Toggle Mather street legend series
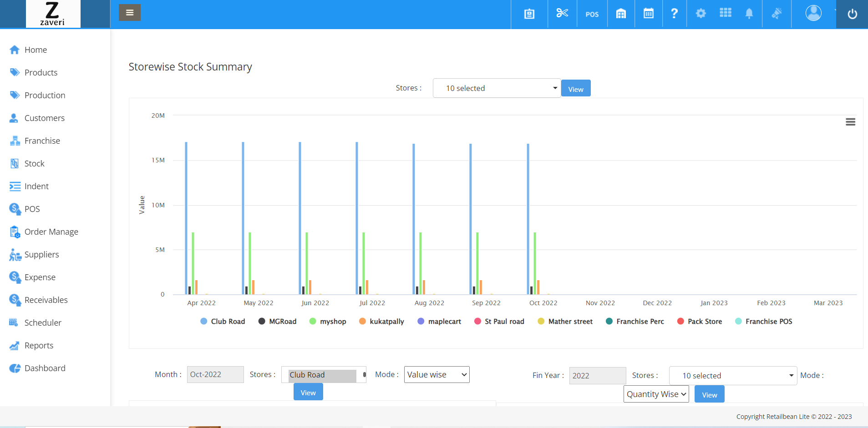The width and height of the screenshot is (868, 428). [x=565, y=321]
